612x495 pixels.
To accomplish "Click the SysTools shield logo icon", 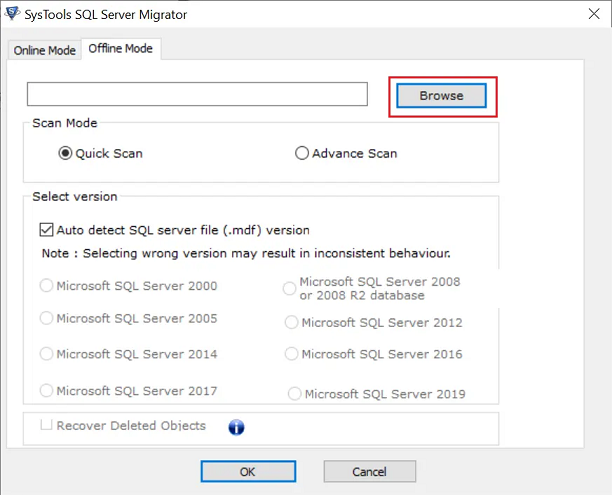I will coord(12,13).
